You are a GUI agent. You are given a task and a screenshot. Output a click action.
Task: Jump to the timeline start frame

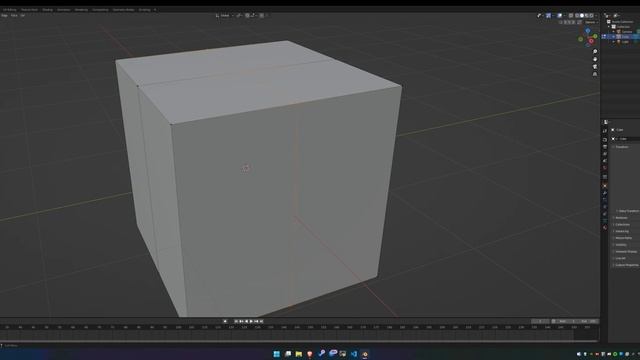(236, 321)
